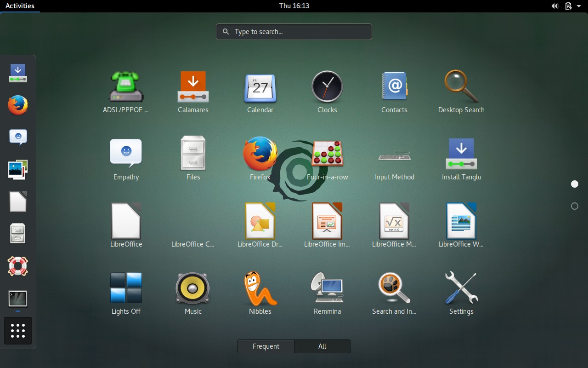
Task: Click inside the Type to search field
Action: click(x=294, y=31)
